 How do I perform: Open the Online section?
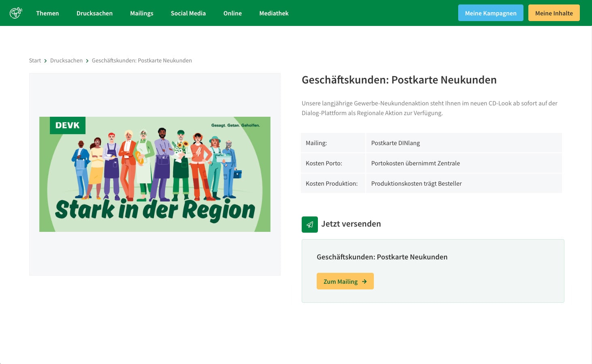pyautogui.click(x=232, y=13)
